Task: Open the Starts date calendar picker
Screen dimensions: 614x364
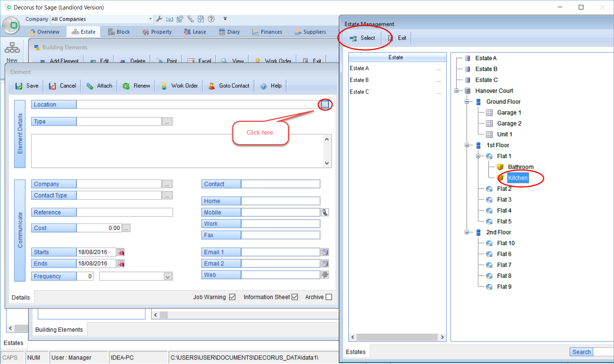Action: click(x=121, y=252)
